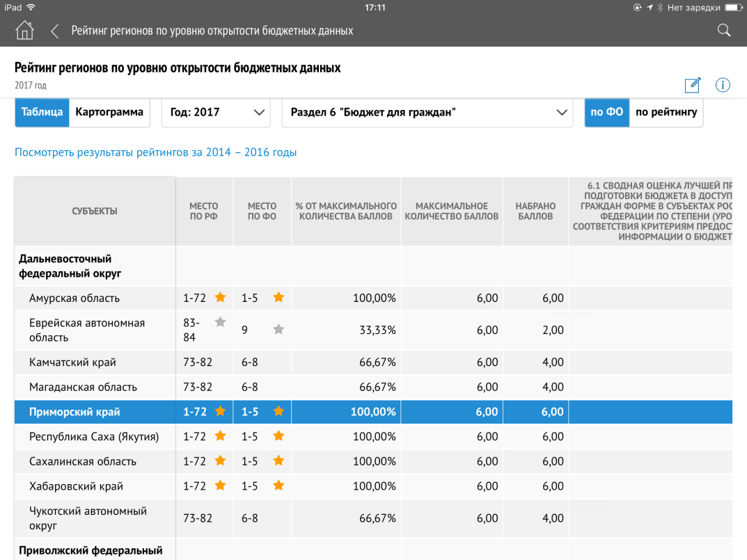Image resolution: width=747 pixels, height=560 pixels.
Task: Click the Место по РФ column header
Action: click(203, 211)
